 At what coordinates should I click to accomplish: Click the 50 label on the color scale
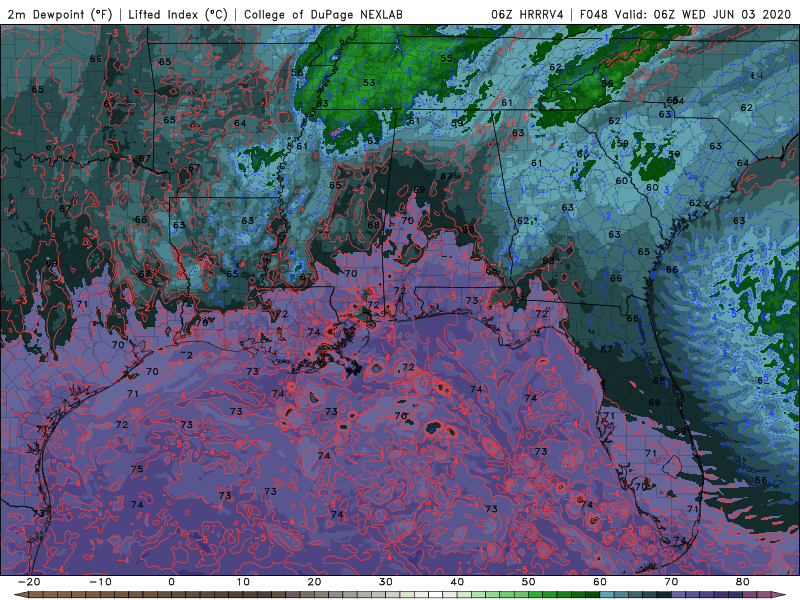coord(529,582)
